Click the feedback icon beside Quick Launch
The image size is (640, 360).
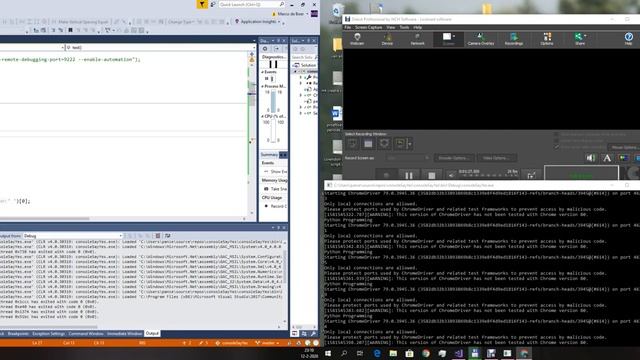point(213,4)
